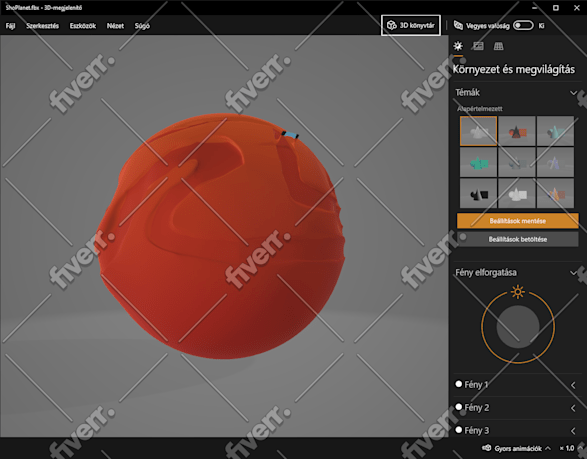The width and height of the screenshot is (587, 459).
Task: Click the × 1.0 animation speed value
Action: [x=567, y=448]
